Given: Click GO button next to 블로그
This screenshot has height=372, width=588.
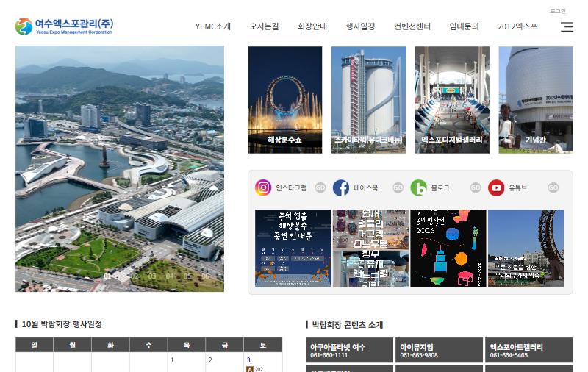Looking at the screenshot, I should pyautogui.click(x=476, y=187).
